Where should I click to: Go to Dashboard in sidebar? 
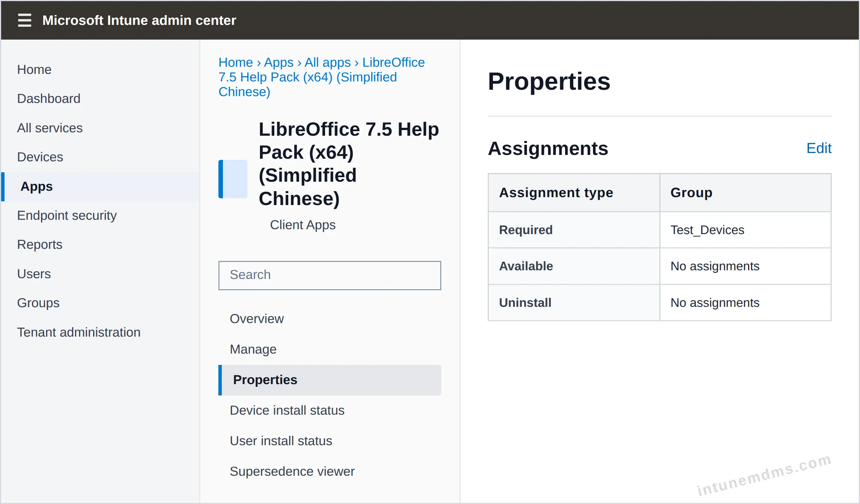[x=49, y=98]
